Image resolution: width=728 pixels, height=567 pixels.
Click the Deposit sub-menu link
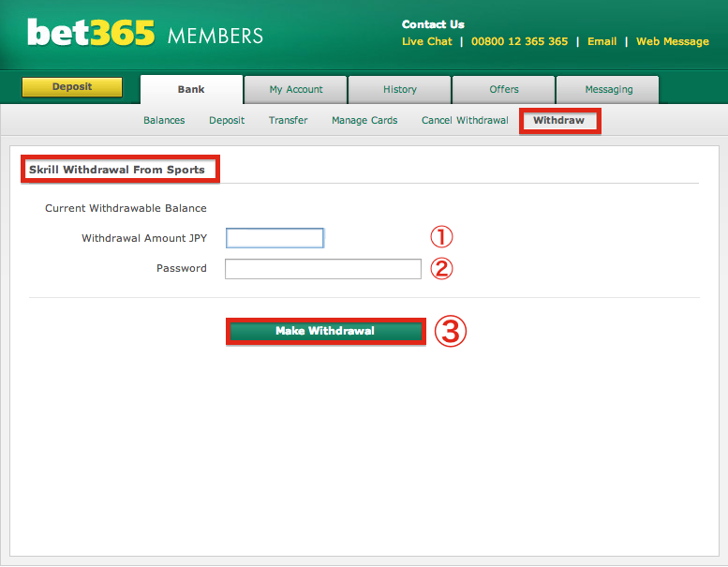227,121
